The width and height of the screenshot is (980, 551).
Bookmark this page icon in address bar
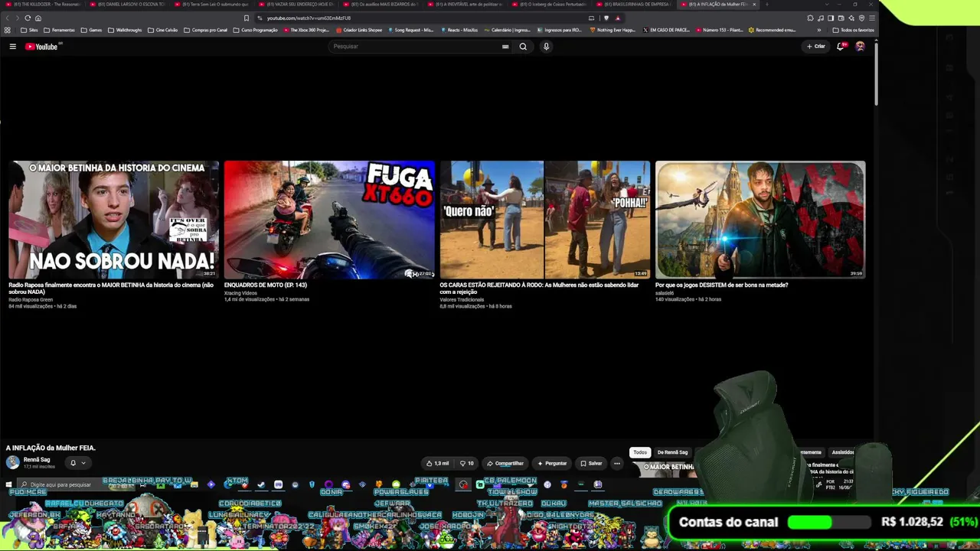tap(247, 18)
